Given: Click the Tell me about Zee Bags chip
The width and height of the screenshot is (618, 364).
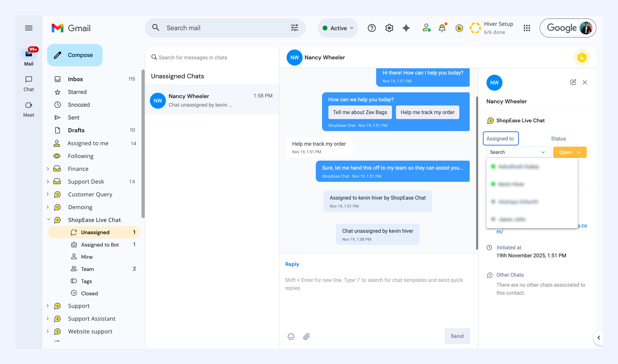Looking at the screenshot, I should (x=360, y=112).
